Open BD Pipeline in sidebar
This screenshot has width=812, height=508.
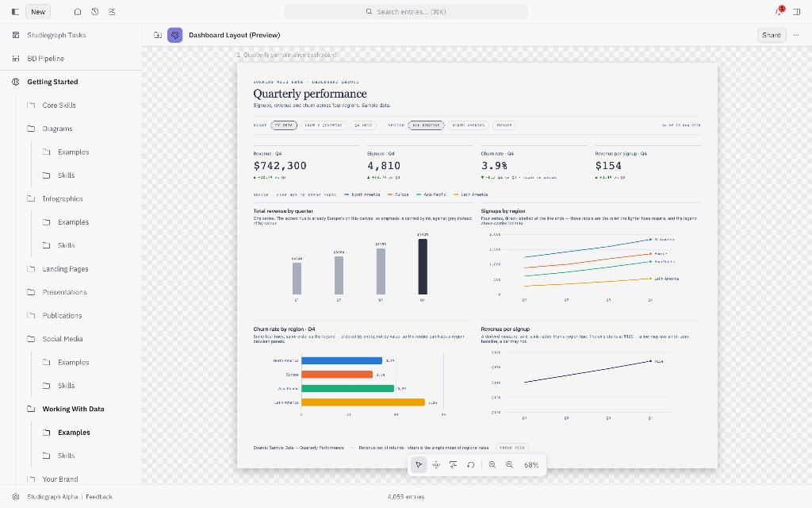(x=45, y=59)
